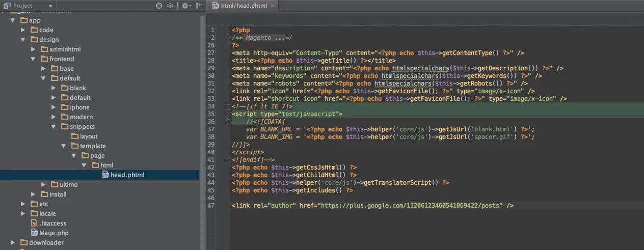The width and height of the screenshot is (644, 250).
Task: Click the code folder icon
Action: click(x=35, y=30)
